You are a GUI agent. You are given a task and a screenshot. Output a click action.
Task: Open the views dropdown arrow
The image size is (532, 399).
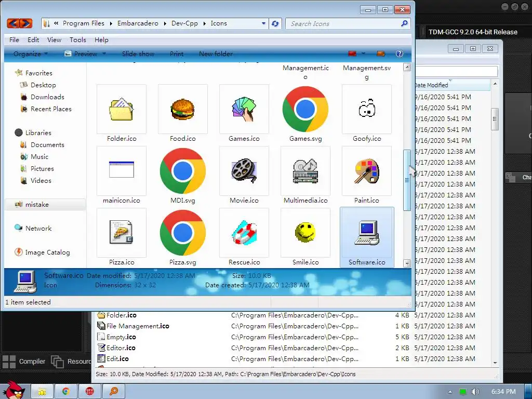coord(363,54)
